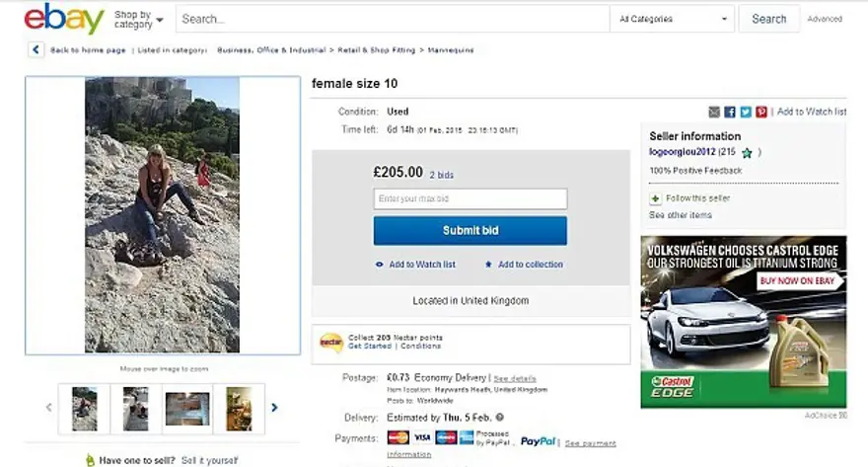
Task: Open the Advanced search link
Action: [825, 19]
